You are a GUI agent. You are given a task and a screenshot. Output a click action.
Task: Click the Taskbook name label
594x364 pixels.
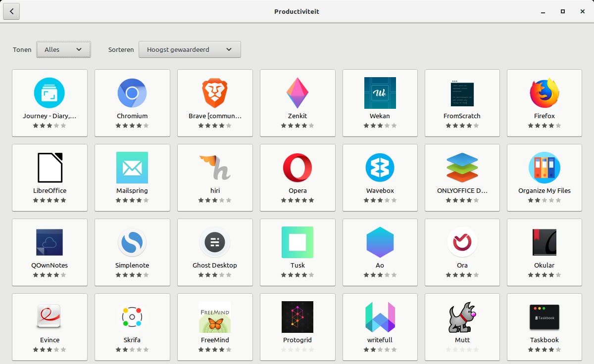click(544, 340)
